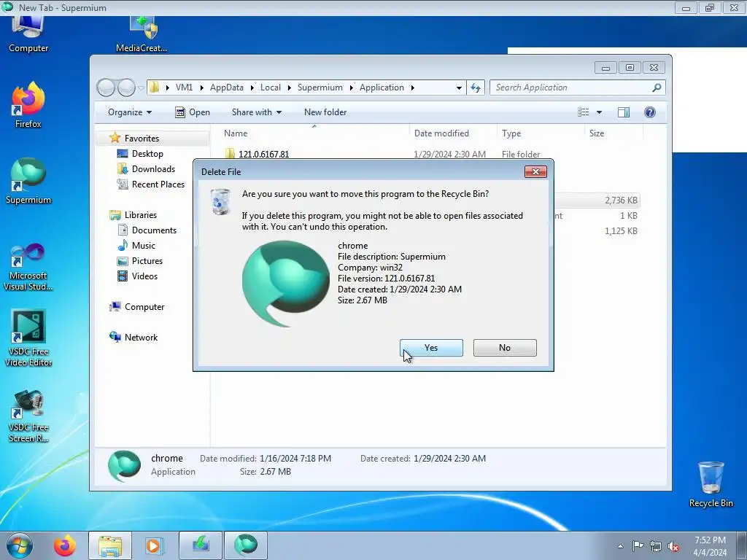Open Recent Places in navigation pane
The image size is (747, 560).
[158, 184]
